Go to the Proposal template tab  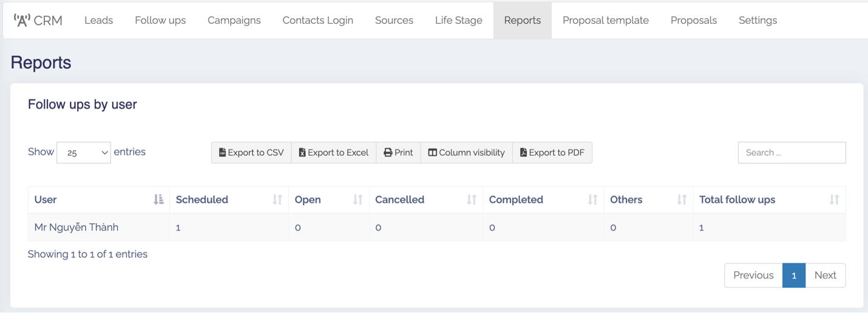(605, 20)
